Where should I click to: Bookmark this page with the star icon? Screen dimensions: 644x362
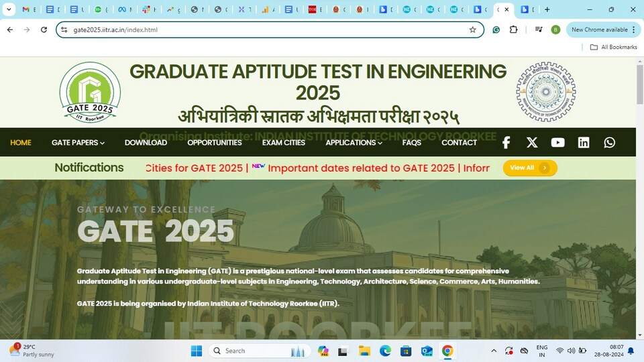pos(473,29)
